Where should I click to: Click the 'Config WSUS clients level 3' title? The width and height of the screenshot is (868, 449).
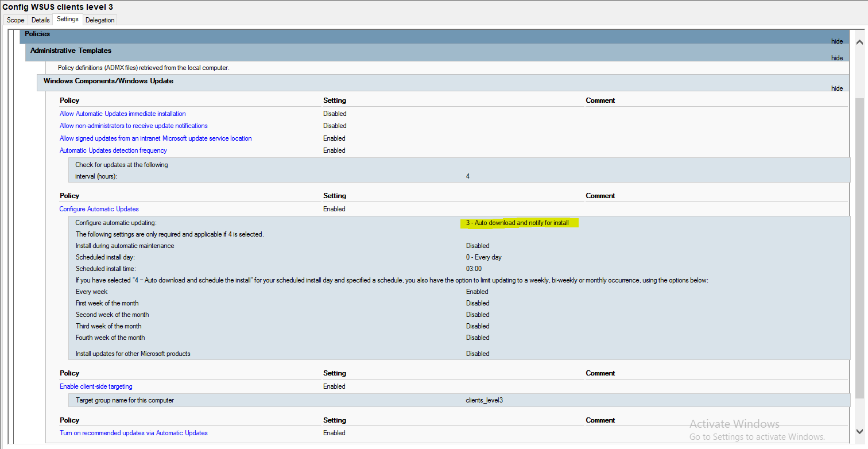click(58, 6)
